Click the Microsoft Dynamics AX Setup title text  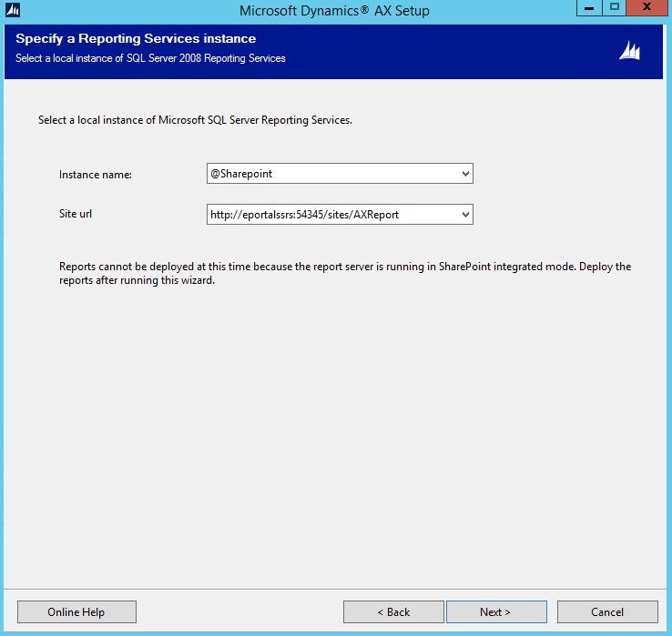[334, 10]
